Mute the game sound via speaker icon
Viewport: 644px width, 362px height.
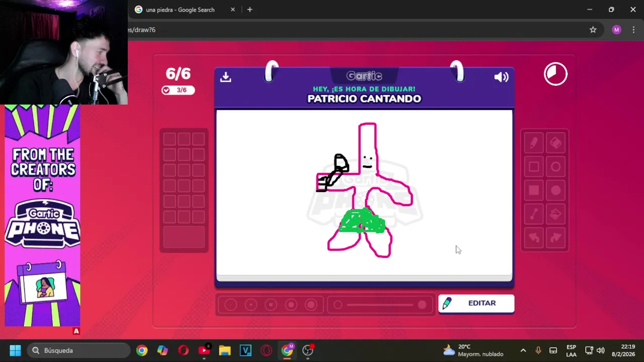click(501, 76)
